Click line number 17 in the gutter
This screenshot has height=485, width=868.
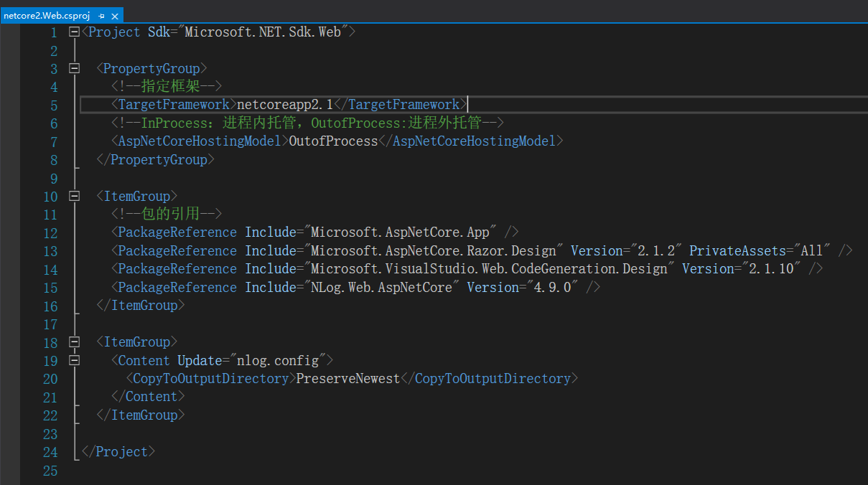click(x=50, y=324)
